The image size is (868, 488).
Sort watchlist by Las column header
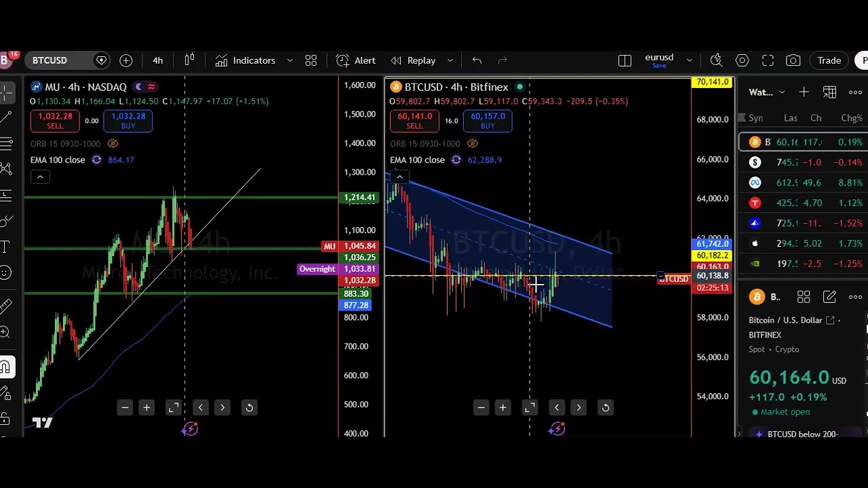click(x=791, y=118)
